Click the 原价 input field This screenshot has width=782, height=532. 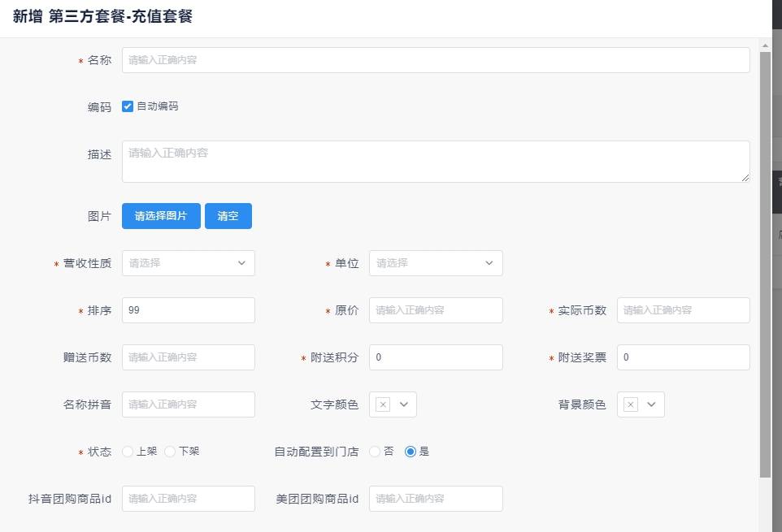pos(436,310)
